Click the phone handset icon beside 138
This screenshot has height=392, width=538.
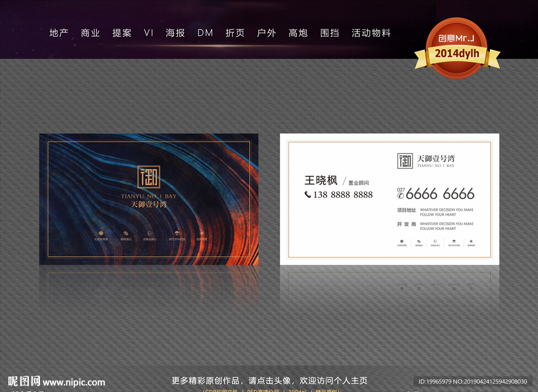308,195
